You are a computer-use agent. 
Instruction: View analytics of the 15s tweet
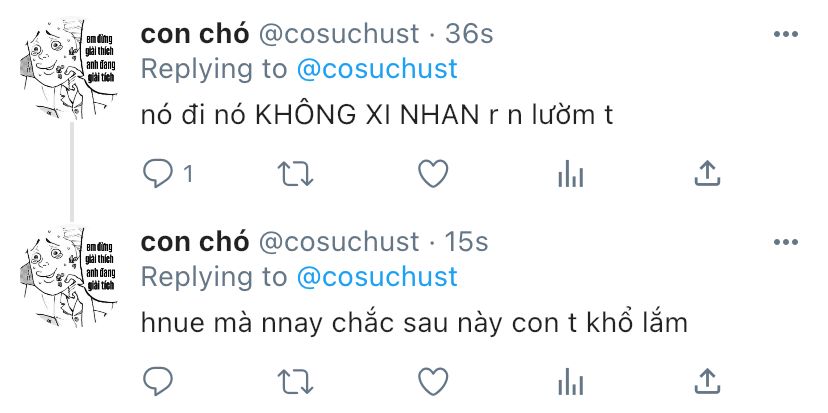(570, 383)
